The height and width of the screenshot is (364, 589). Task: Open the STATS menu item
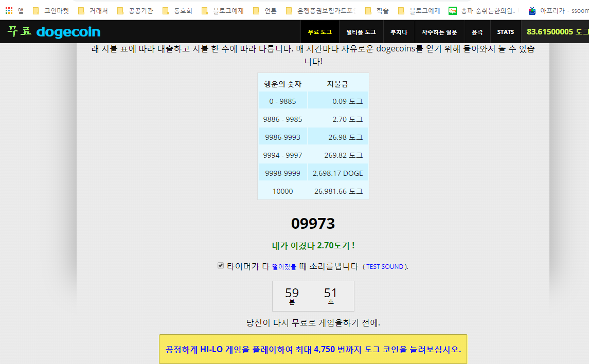point(506,32)
